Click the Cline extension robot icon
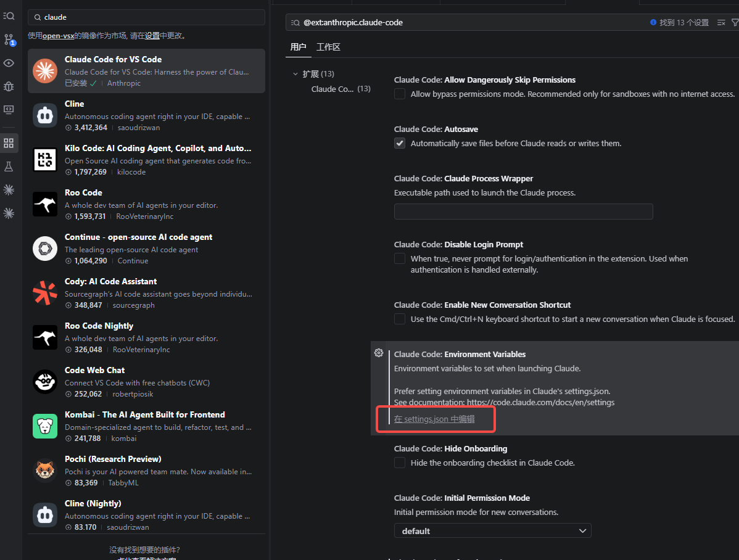Viewport: 739px width, 560px height. point(45,115)
